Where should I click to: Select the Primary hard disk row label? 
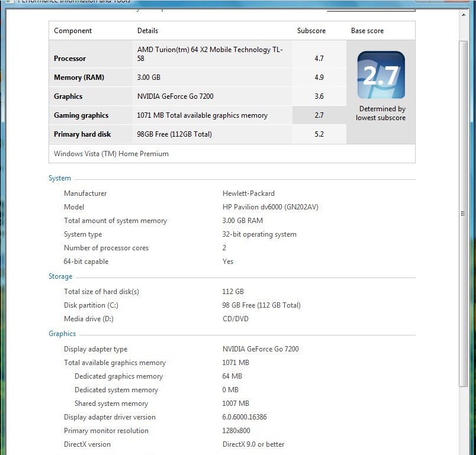point(82,134)
